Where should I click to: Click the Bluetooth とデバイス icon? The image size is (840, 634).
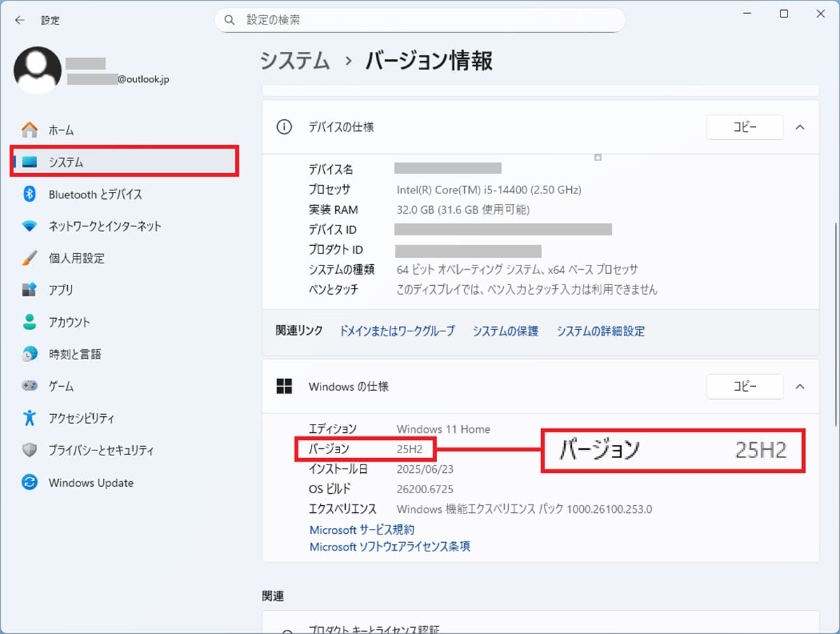tap(29, 194)
